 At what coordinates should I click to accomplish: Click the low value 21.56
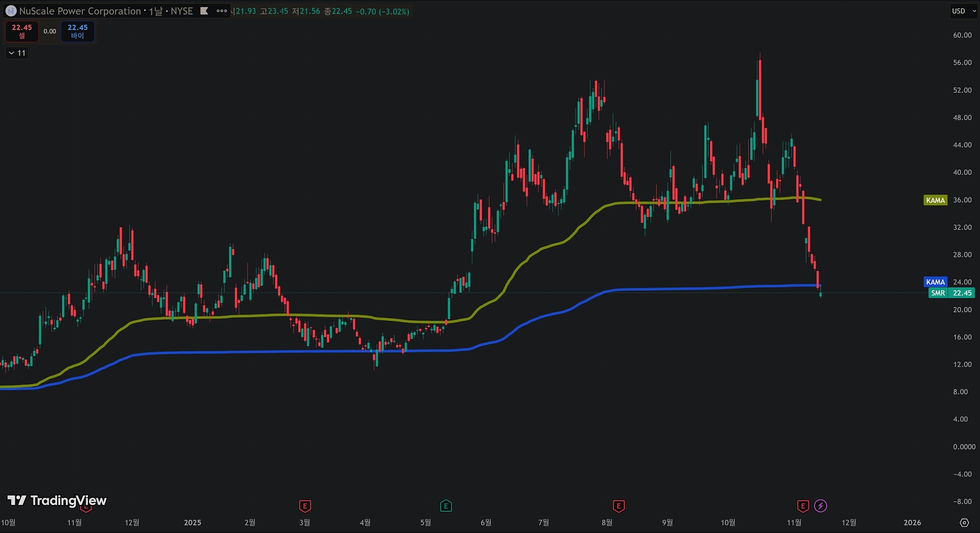pyautogui.click(x=310, y=11)
